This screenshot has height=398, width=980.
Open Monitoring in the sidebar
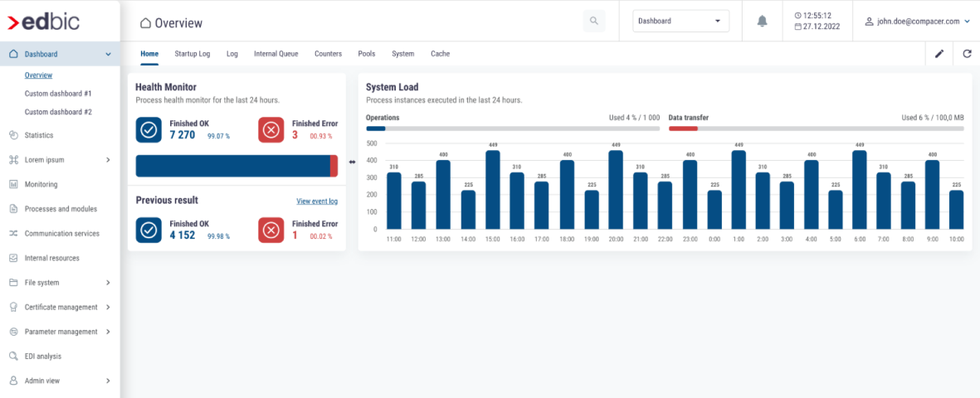[x=41, y=184]
